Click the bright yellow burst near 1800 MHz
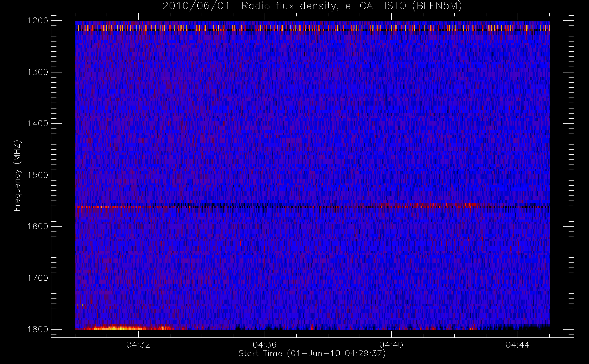Image resolution: width=589 pixels, height=364 pixels. click(120, 328)
